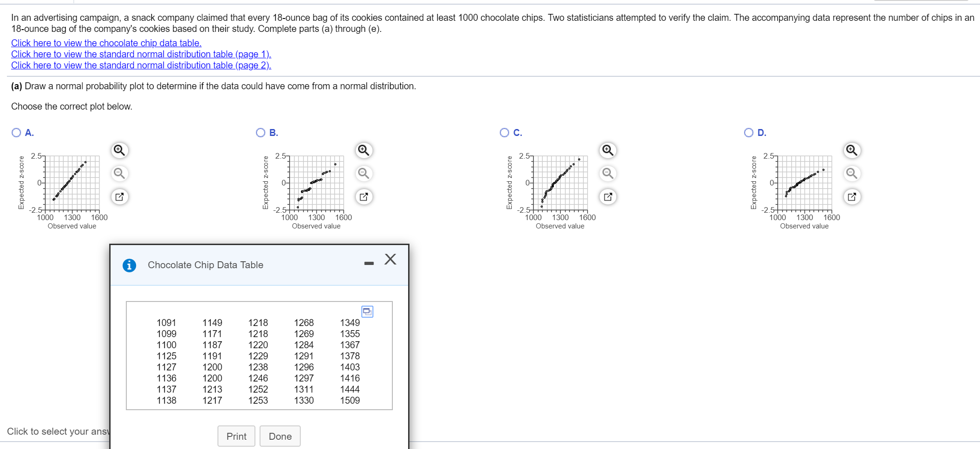The image size is (980, 449).
Task: Zoom in on plot A
Action: (x=119, y=150)
